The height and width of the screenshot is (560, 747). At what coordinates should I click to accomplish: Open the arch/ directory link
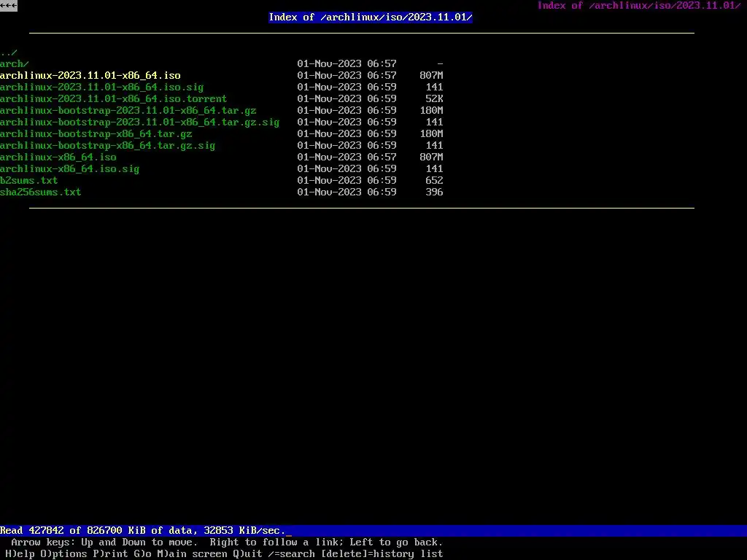coord(15,64)
